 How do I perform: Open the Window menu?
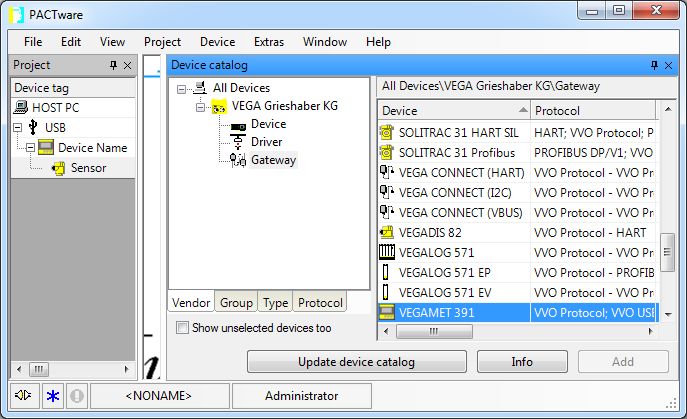[325, 42]
